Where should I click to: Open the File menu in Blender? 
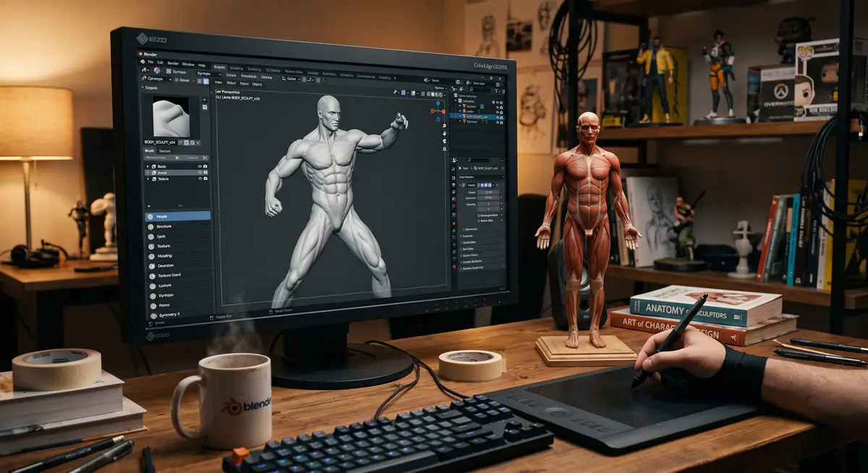click(150, 62)
